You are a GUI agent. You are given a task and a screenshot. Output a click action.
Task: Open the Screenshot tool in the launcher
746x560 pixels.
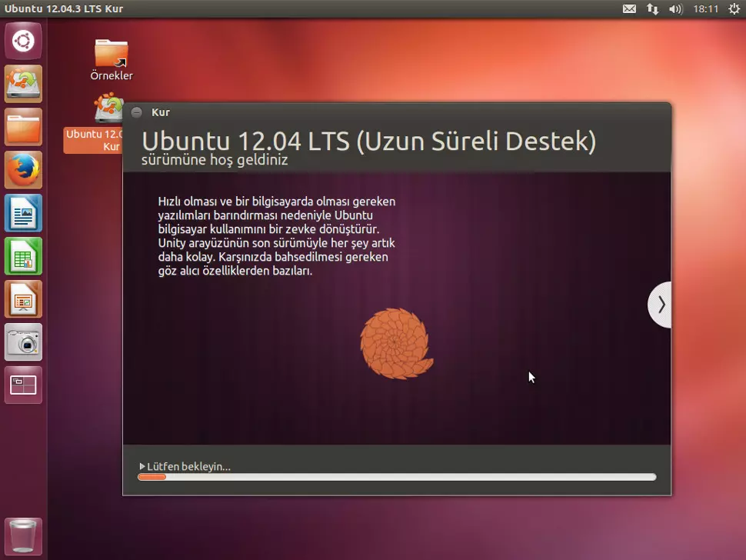click(x=23, y=342)
